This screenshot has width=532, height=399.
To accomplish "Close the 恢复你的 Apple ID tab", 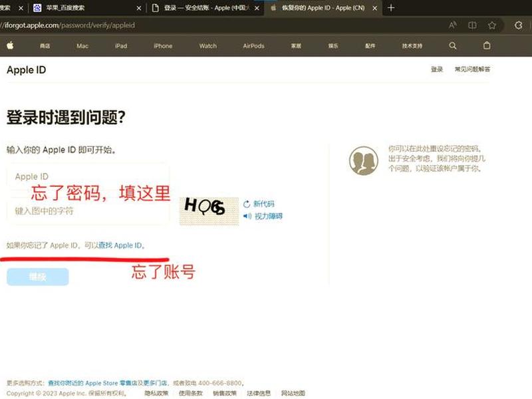I will click(374, 8).
